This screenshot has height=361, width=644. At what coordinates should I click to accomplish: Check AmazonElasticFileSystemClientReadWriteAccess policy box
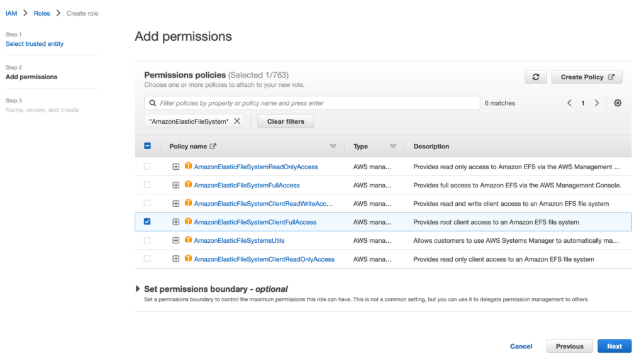147,203
